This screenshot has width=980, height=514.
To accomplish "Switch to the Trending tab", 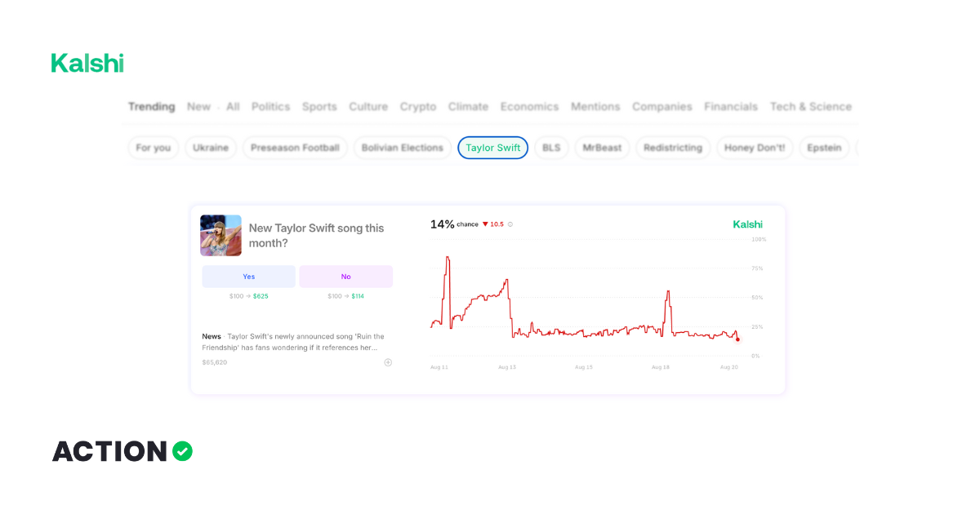I will pyautogui.click(x=151, y=107).
